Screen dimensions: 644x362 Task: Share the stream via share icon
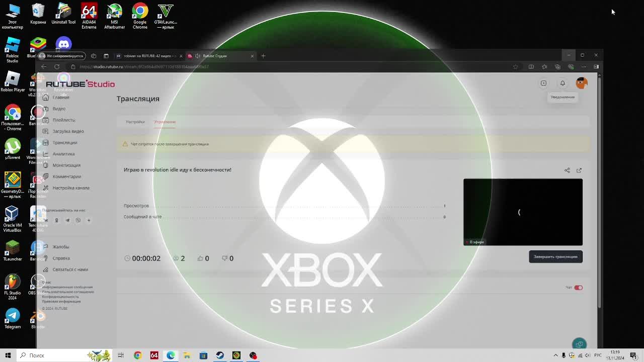tap(567, 170)
